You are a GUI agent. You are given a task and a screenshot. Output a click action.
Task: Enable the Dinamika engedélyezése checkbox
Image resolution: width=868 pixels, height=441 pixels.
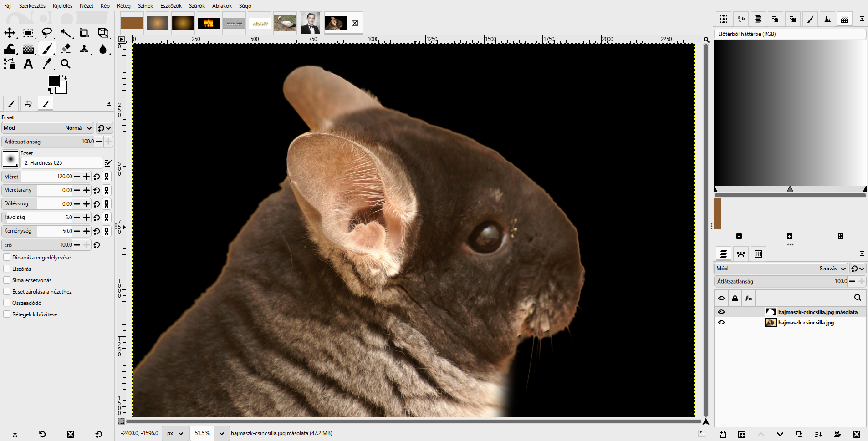(x=7, y=257)
